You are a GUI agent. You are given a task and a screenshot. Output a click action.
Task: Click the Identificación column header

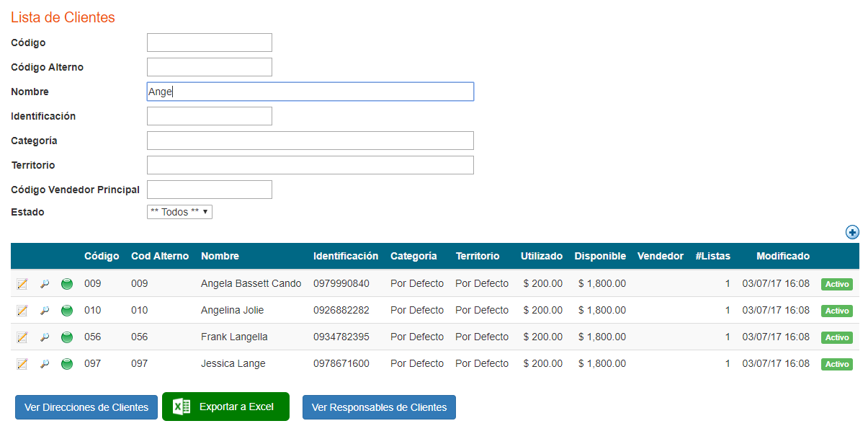coord(346,256)
